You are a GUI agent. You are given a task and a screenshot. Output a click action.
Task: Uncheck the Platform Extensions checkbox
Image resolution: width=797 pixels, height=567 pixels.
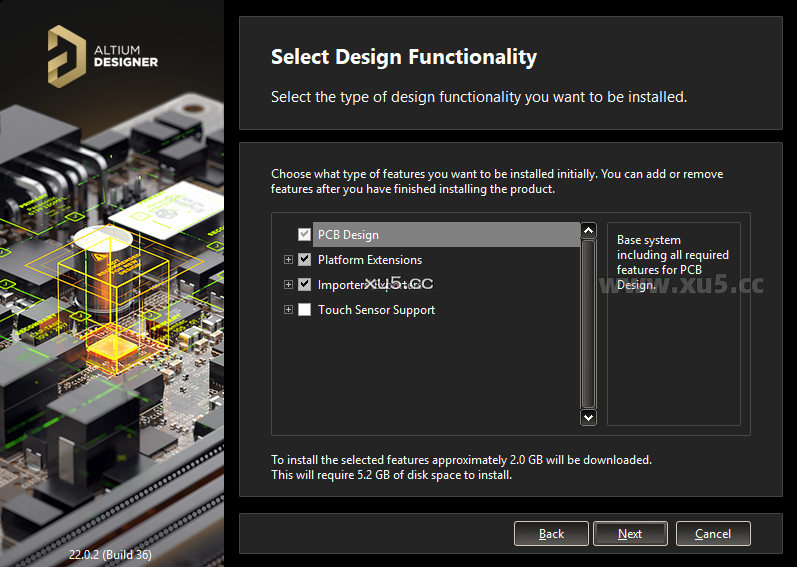(x=305, y=260)
